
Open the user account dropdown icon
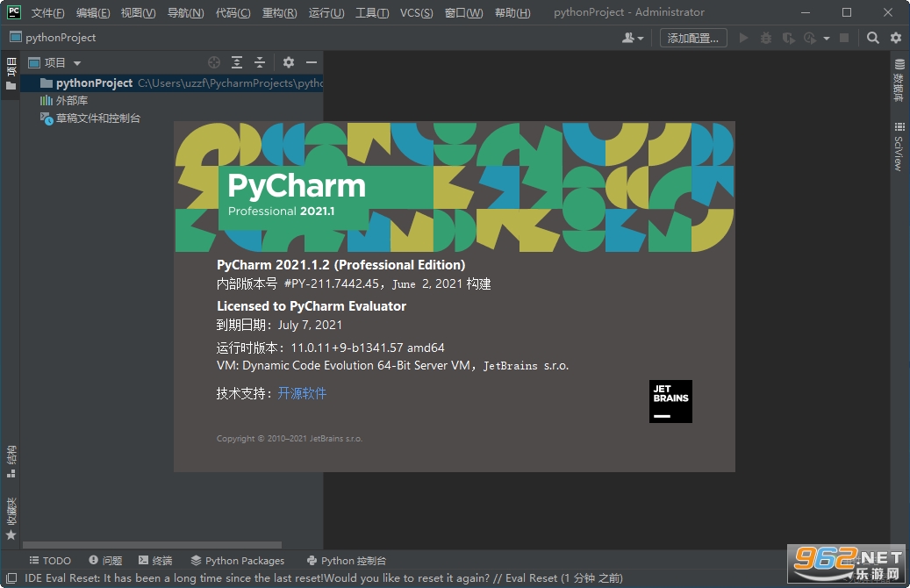point(633,38)
